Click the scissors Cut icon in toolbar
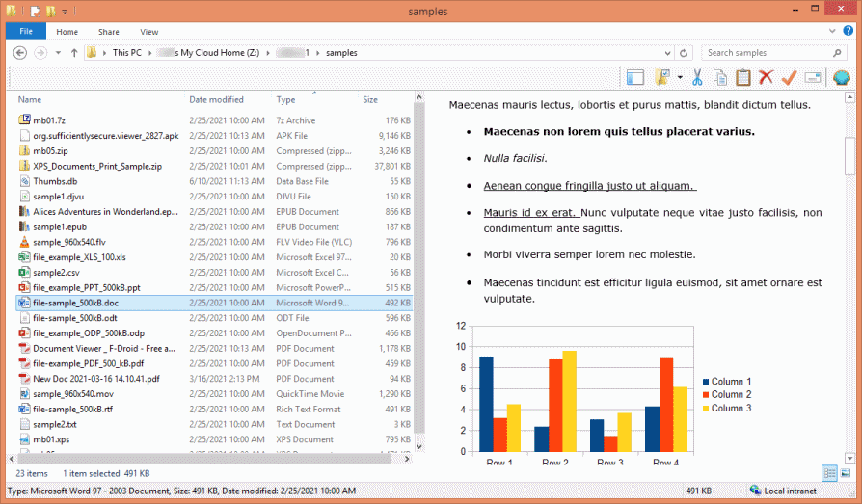Screen dimensions: 862x504 697,77
